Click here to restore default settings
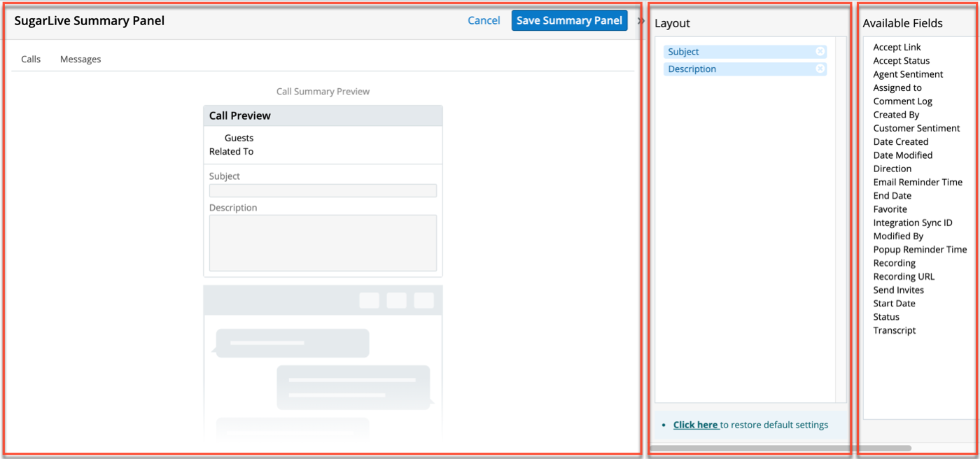Image resolution: width=980 pixels, height=459 pixels. pos(696,424)
